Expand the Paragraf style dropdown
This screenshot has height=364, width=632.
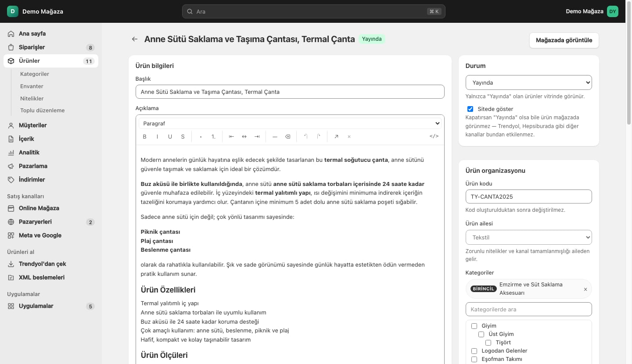(x=290, y=124)
